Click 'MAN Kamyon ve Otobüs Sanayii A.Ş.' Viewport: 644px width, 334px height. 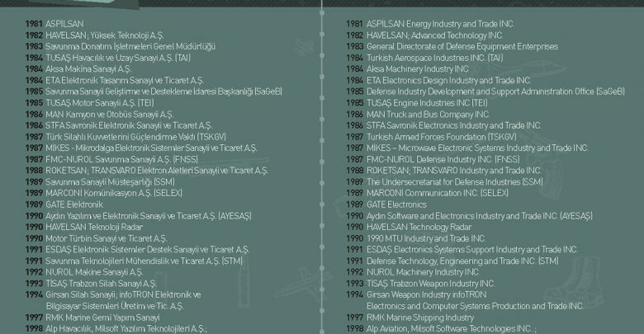(110, 114)
